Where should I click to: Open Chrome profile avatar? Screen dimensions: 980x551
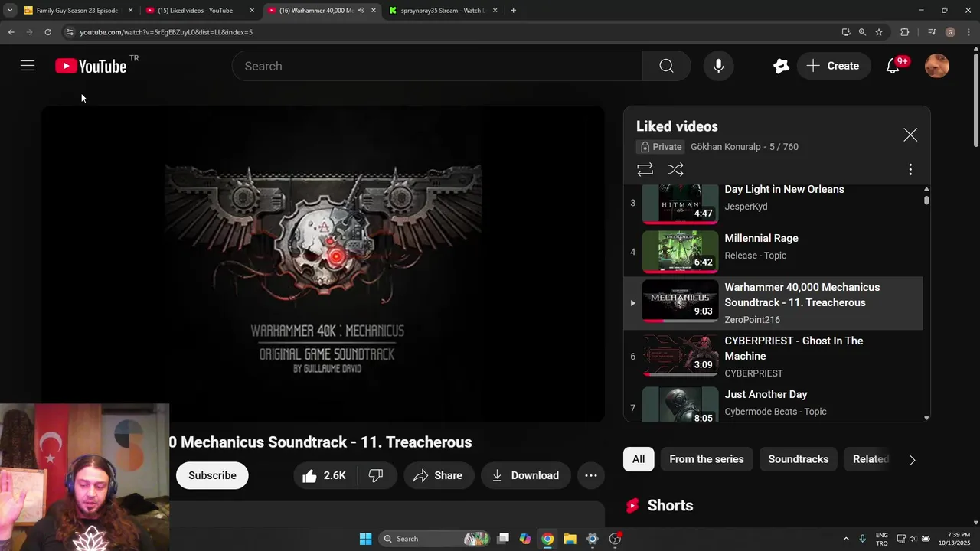950,32
